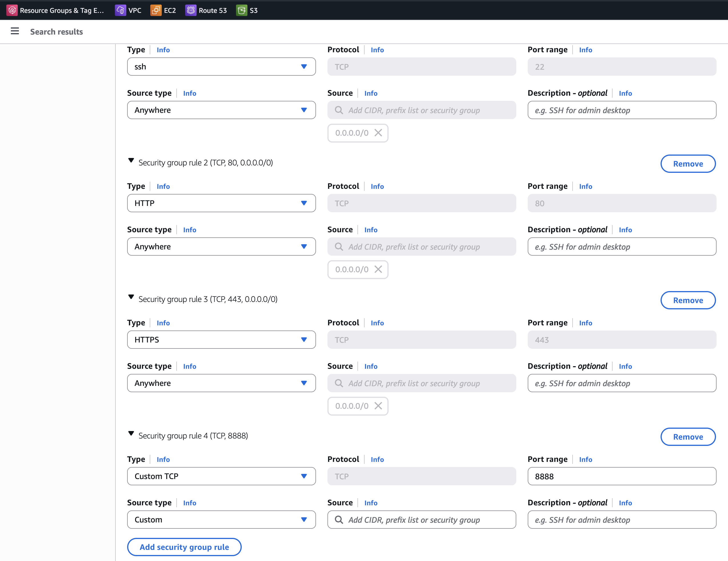Remove the 0.0.0.0/0 chip under HTTPS rule
This screenshot has width=728, height=561.
point(378,406)
